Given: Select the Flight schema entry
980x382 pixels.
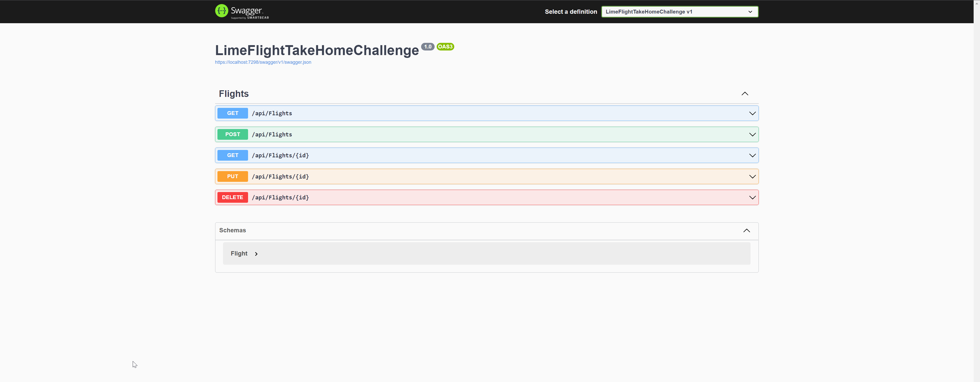Looking at the screenshot, I should (x=239, y=253).
